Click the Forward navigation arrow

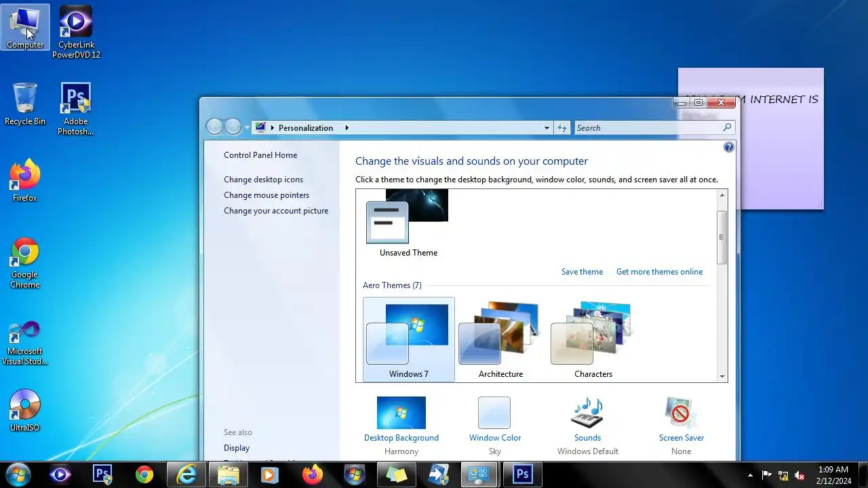233,127
